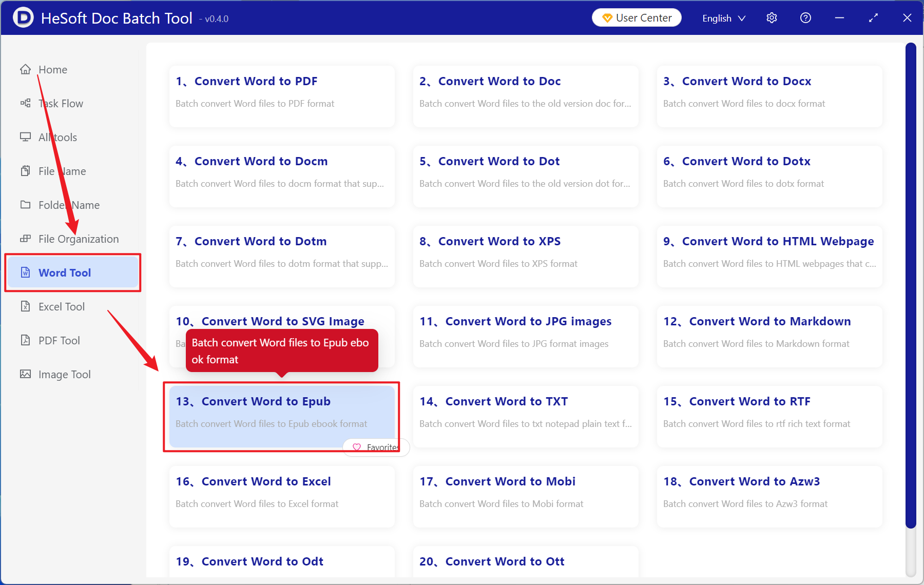
Task: Open Convert Word to Docx card
Action: 769,96
